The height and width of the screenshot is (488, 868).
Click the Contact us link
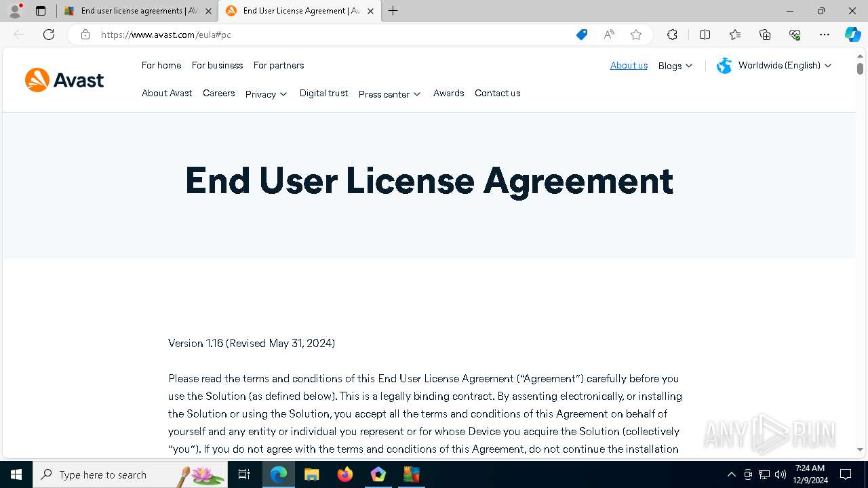pyautogui.click(x=498, y=93)
